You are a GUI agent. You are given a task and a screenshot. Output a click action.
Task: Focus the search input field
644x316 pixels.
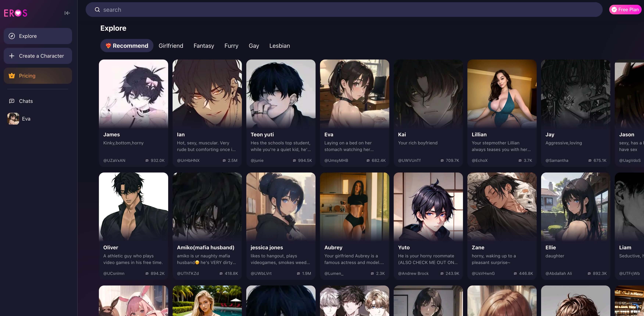coord(344,10)
